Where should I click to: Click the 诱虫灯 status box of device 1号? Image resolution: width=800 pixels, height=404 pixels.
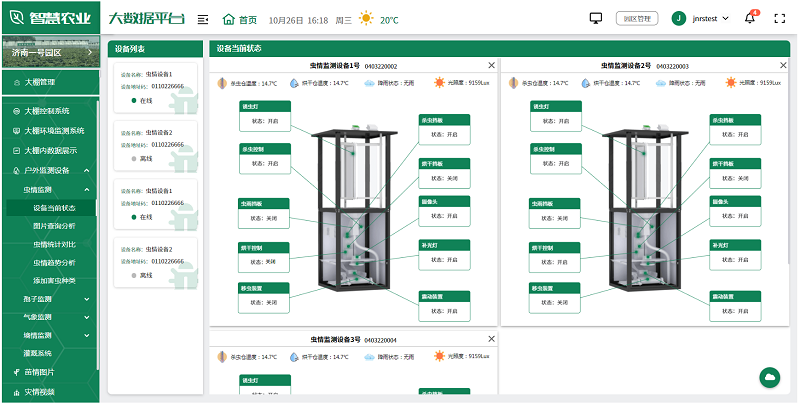click(x=264, y=115)
